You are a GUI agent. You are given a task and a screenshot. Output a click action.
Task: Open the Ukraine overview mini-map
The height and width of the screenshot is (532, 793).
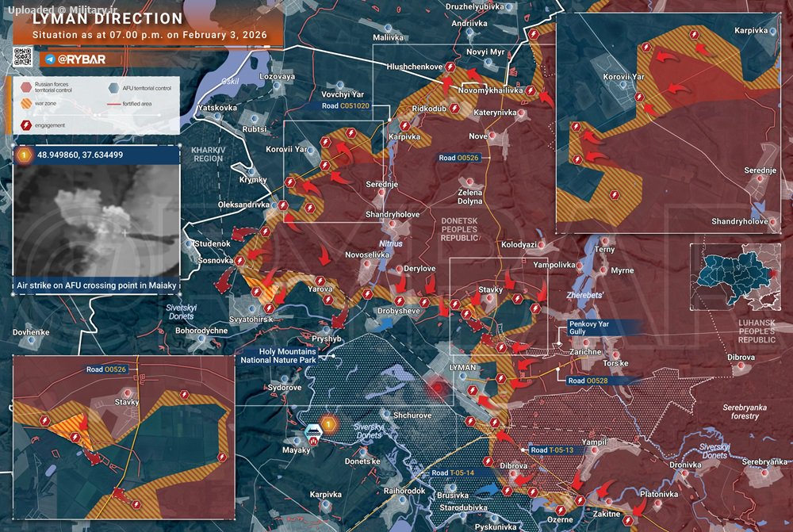coord(735,277)
